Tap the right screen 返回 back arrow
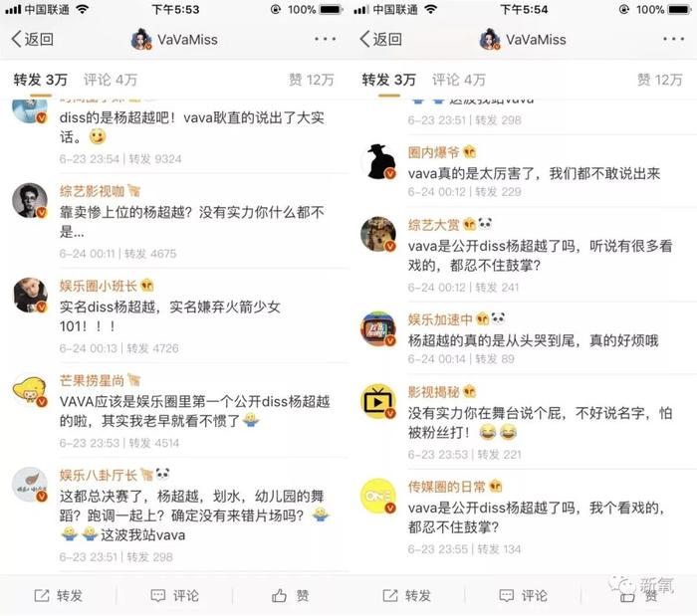 click(x=365, y=39)
